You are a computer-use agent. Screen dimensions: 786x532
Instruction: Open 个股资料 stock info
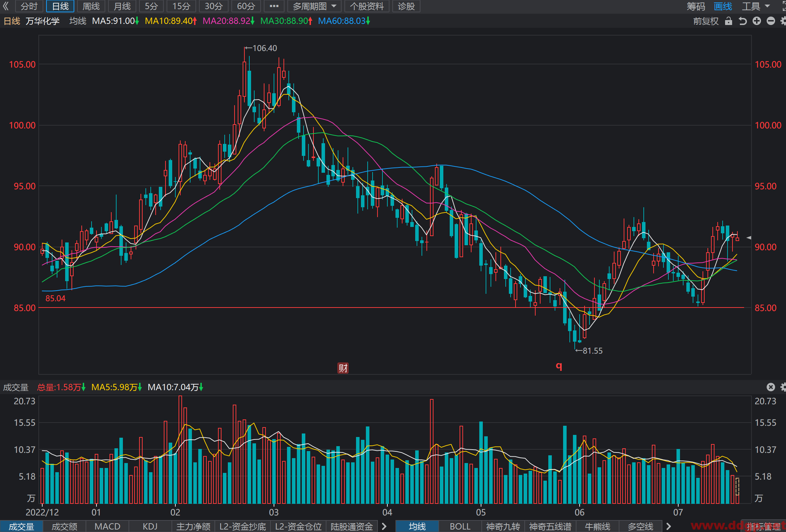pyautogui.click(x=367, y=6)
